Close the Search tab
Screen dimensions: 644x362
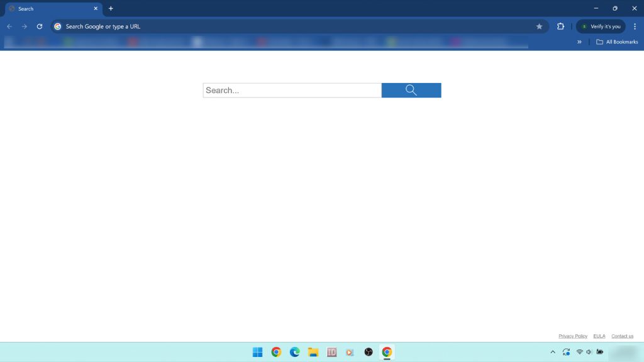tap(96, 9)
